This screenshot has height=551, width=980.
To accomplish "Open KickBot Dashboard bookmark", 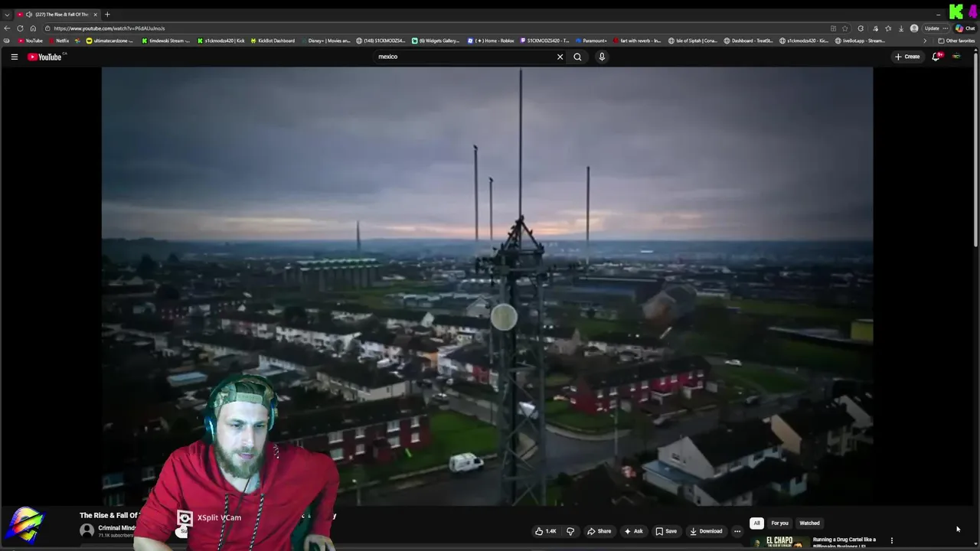I will click(273, 41).
